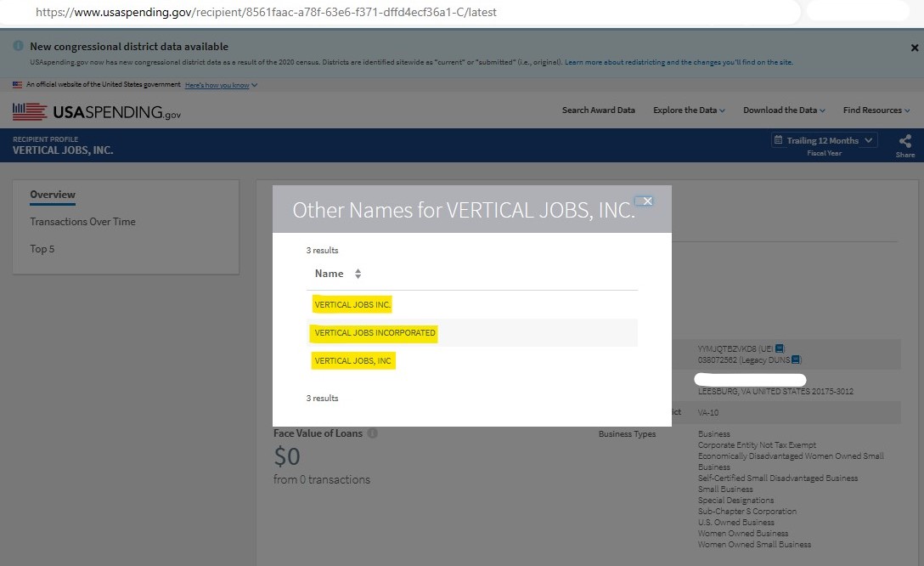Click the USAspending.gov logo

pyautogui.click(x=97, y=111)
